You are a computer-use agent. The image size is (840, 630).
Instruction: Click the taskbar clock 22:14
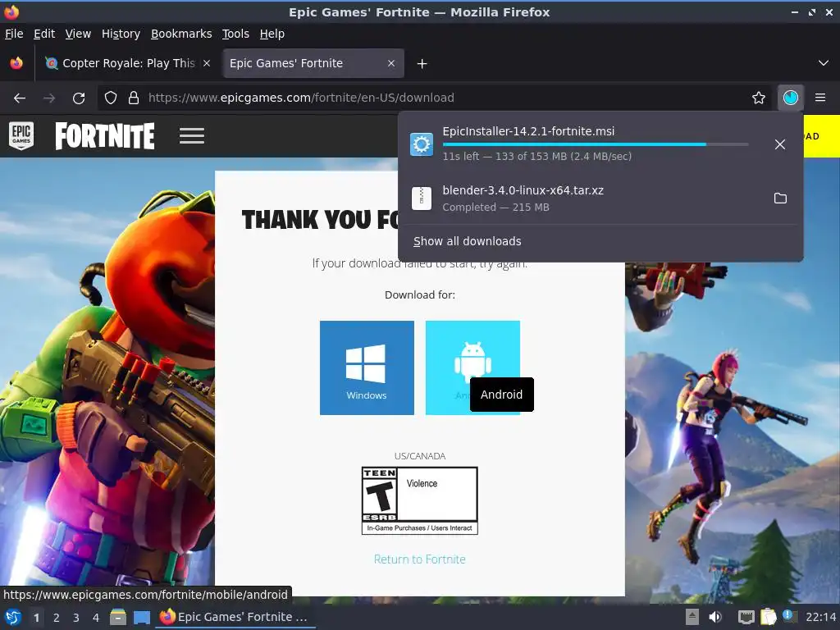tap(821, 617)
